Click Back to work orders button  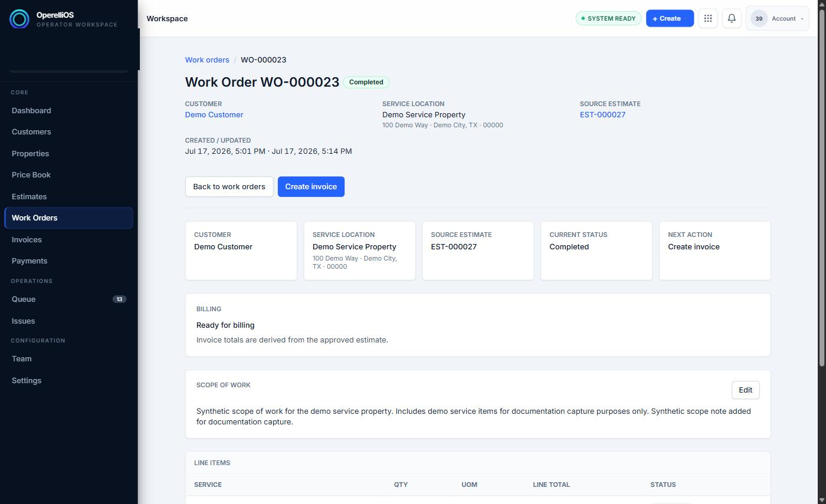(229, 186)
